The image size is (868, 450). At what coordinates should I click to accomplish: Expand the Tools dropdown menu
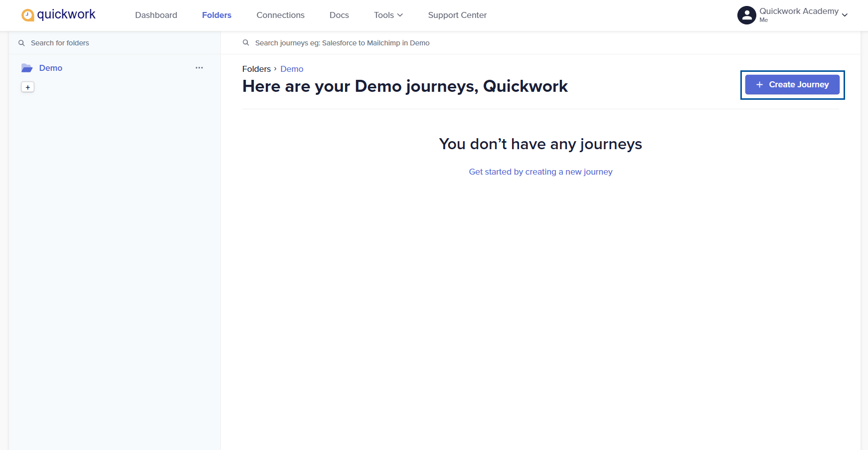[x=388, y=15]
